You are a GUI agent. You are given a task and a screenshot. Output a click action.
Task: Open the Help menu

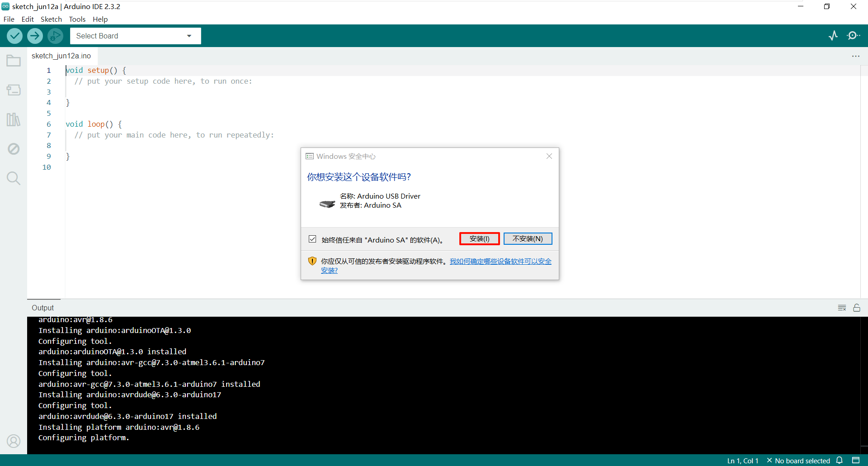[x=100, y=19]
